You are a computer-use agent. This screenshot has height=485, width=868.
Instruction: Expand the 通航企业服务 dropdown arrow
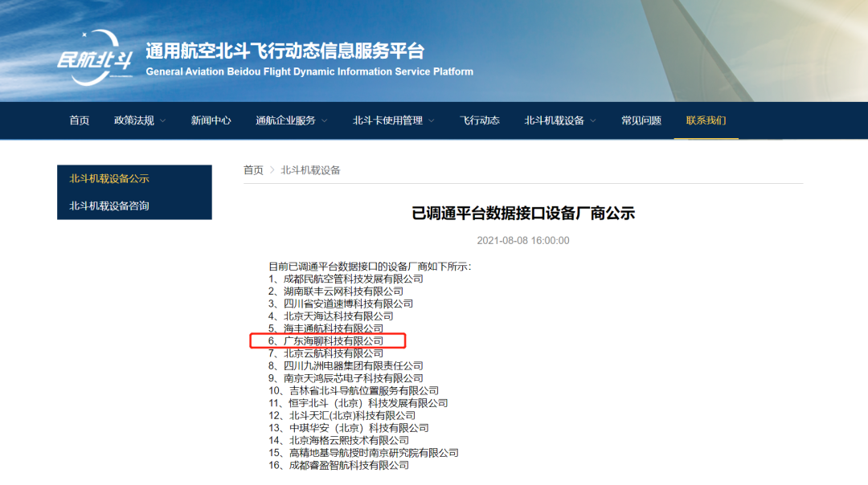tap(325, 120)
